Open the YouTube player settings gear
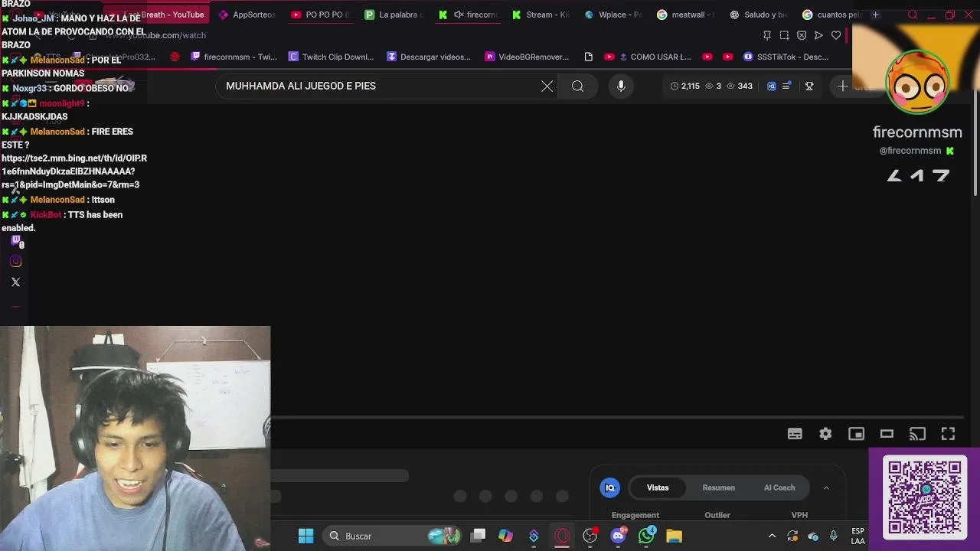 825,434
